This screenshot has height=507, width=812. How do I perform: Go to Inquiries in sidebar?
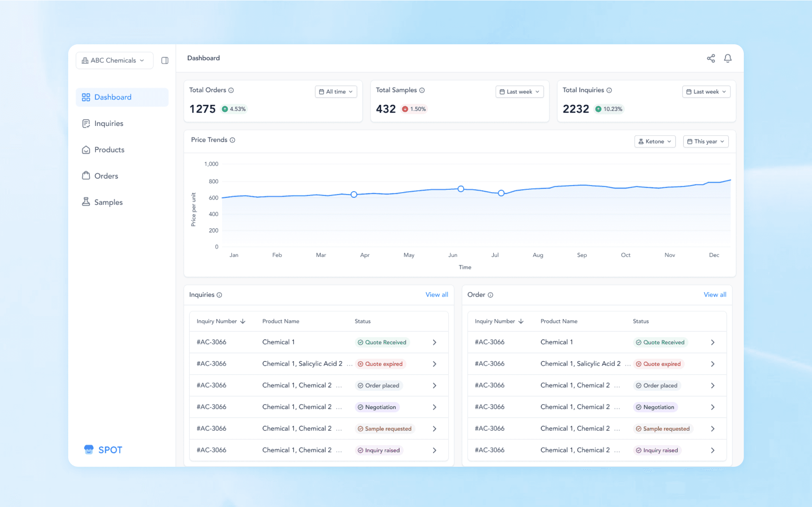click(x=108, y=123)
